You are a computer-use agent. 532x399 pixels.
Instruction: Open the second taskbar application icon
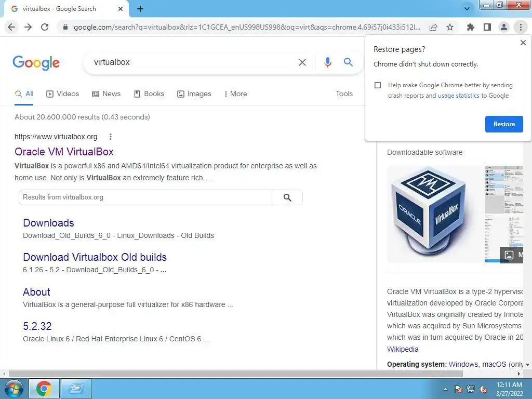pyautogui.click(x=76, y=389)
